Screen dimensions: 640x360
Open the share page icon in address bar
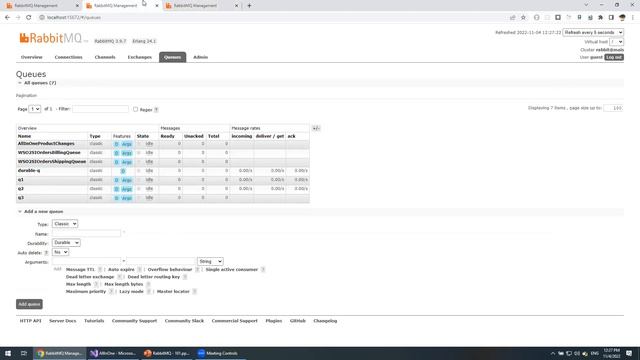pyautogui.click(x=513, y=18)
